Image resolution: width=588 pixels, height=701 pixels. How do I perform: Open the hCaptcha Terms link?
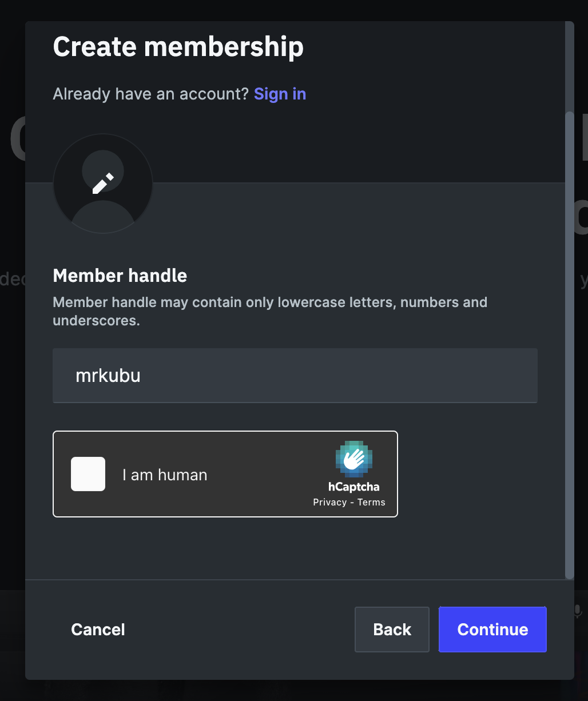click(372, 502)
